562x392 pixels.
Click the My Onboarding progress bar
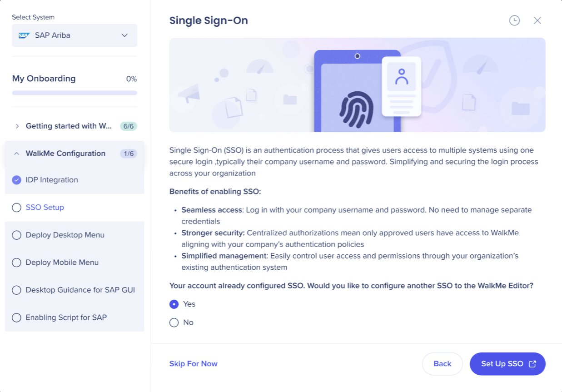click(x=75, y=93)
